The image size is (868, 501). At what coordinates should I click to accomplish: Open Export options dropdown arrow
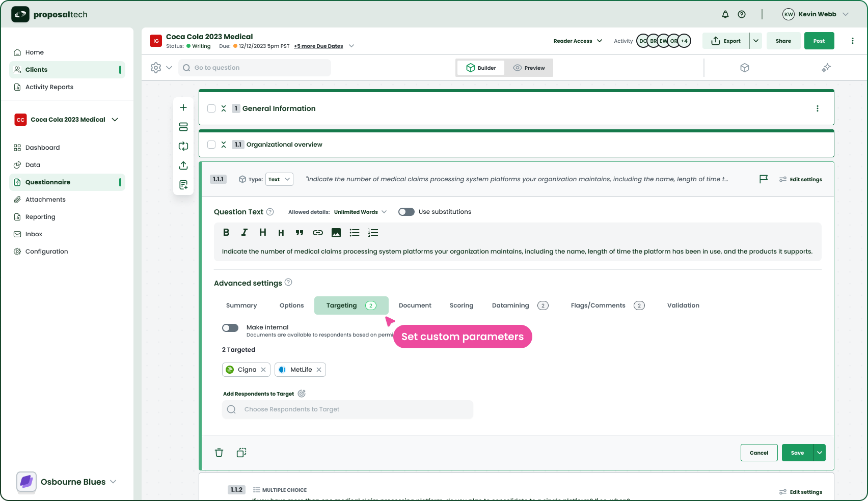pos(756,41)
